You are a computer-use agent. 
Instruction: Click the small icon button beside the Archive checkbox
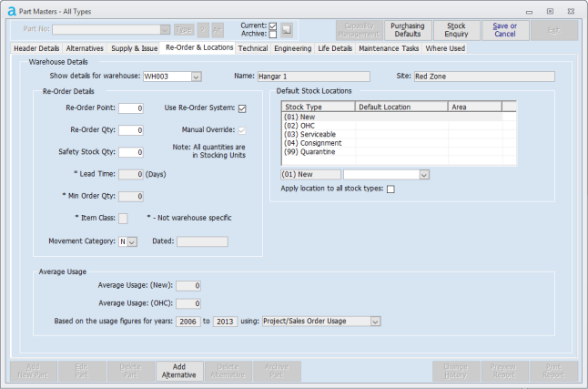point(286,29)
